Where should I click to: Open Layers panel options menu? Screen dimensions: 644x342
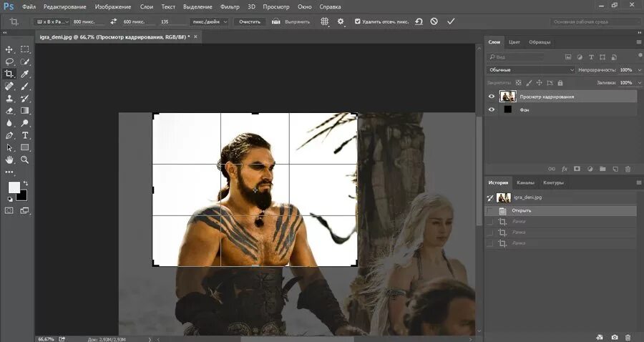tap(639, 42)
